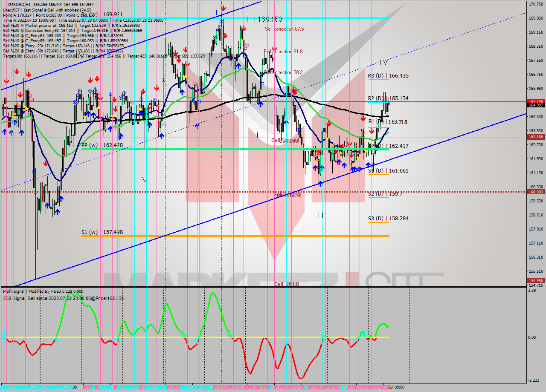Select the S1 (w) 157.498 weekly support label
The height and width of the screenshot is (392, 546).
[x=102, y=232]
